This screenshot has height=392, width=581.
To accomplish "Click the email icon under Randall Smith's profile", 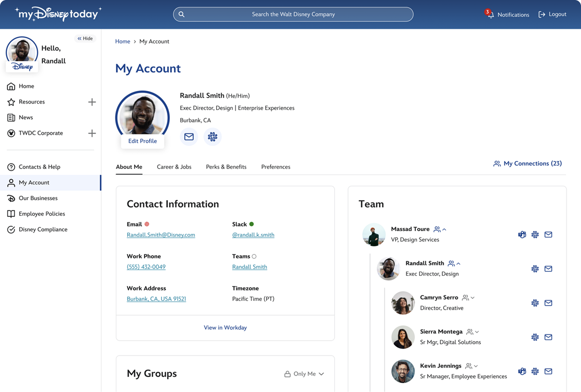I will [x=189, y=137].
